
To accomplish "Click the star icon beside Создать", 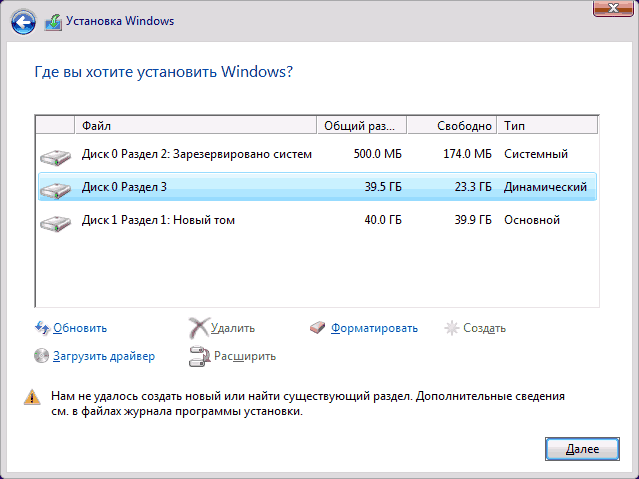I will pos(452,328).
